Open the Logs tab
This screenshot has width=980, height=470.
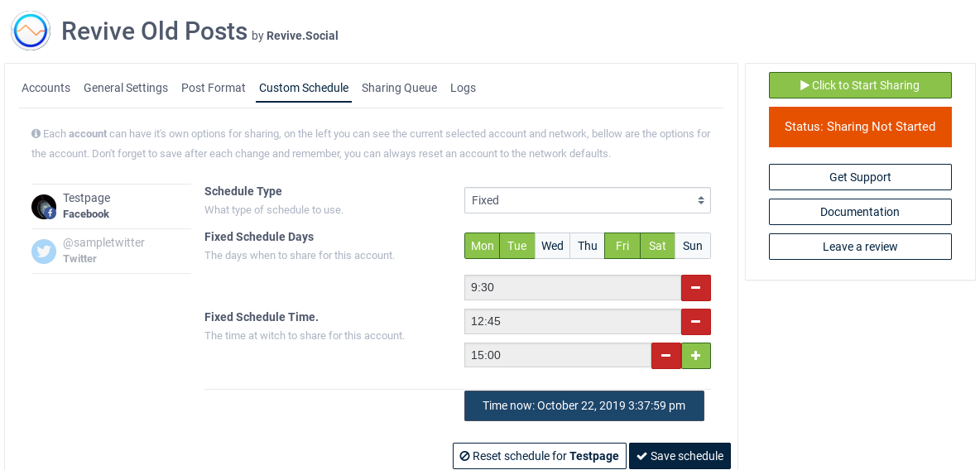click(463, 88)
